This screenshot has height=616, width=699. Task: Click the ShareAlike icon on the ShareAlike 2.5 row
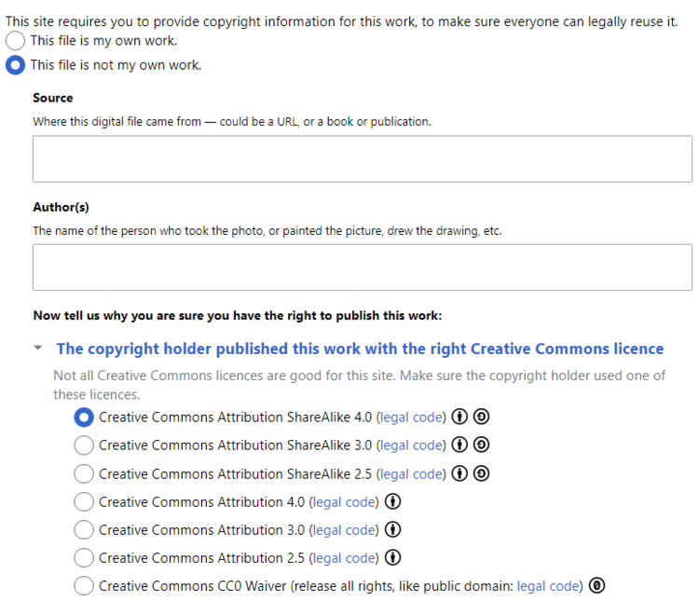(481, 473)
